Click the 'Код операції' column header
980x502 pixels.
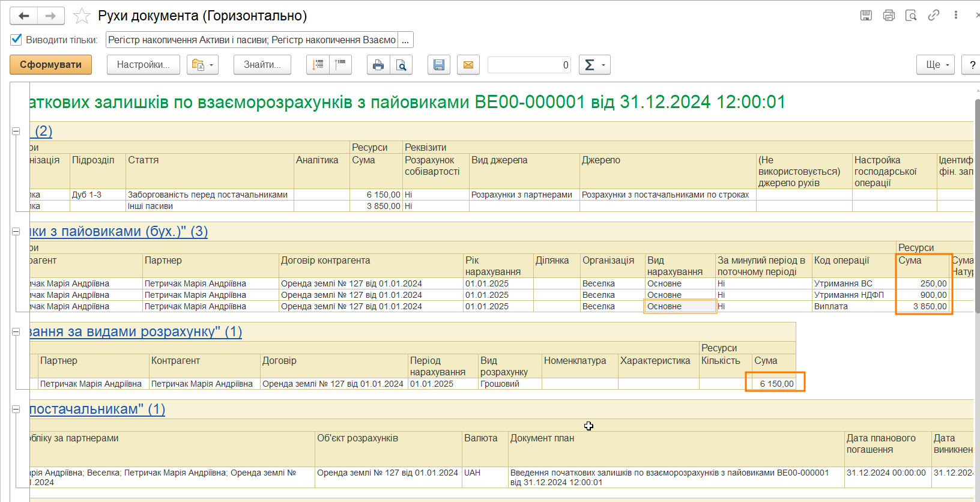(854, 266)
